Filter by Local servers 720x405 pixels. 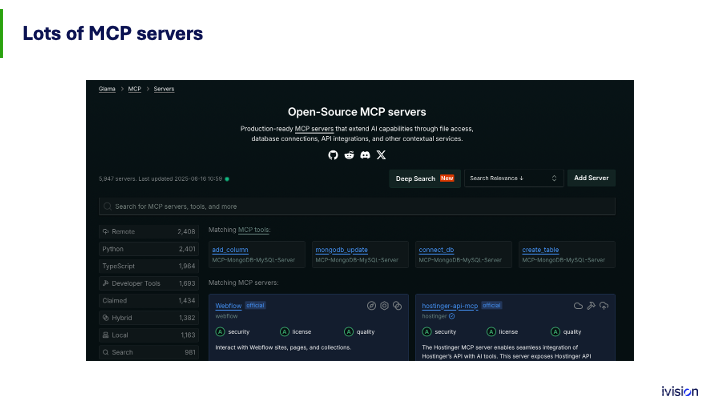149,335
